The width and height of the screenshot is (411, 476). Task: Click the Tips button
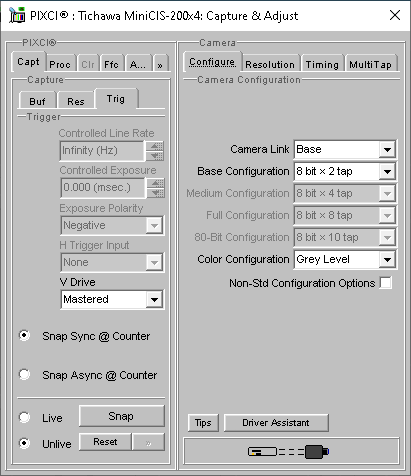pyautogui.click(x=203, y=423)
